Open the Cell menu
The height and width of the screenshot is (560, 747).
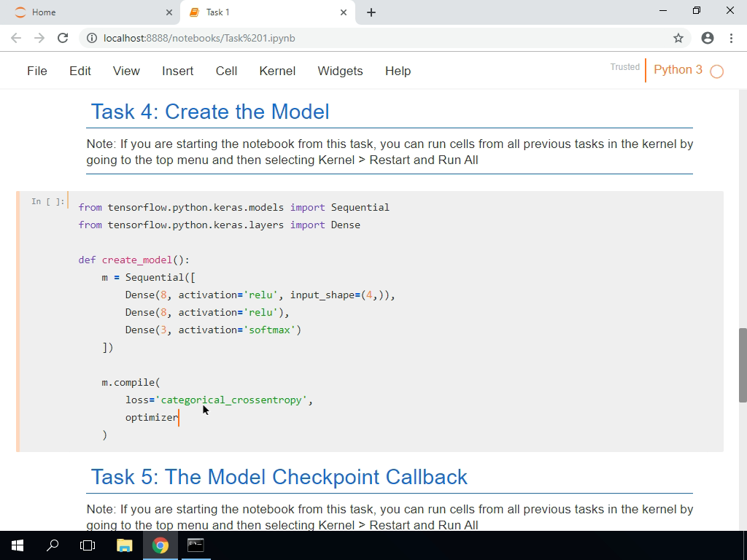pyautogui.click(x=226, y=71)
